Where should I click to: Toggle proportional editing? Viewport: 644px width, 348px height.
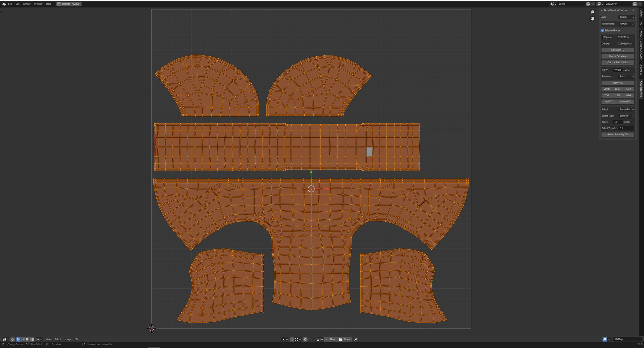click(305, 339)
